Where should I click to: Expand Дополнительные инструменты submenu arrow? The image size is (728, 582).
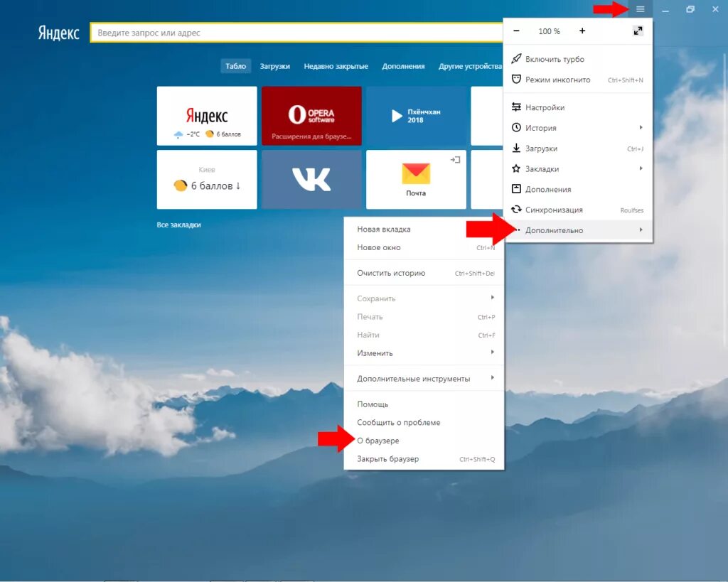click(492, 378)
